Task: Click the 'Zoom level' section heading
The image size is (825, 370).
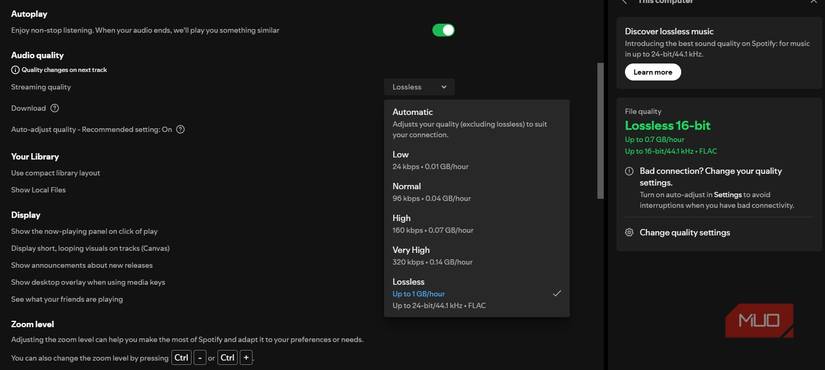Action: 33,324
